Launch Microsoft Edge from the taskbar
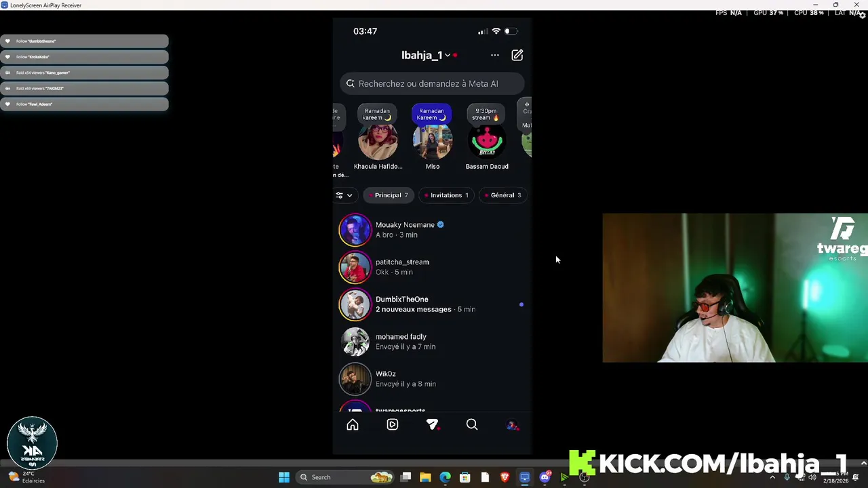Screen dimensions: 868x488 445,477
